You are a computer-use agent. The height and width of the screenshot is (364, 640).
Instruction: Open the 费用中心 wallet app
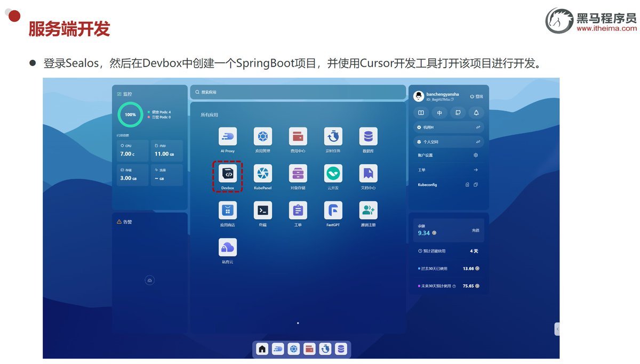298,136
